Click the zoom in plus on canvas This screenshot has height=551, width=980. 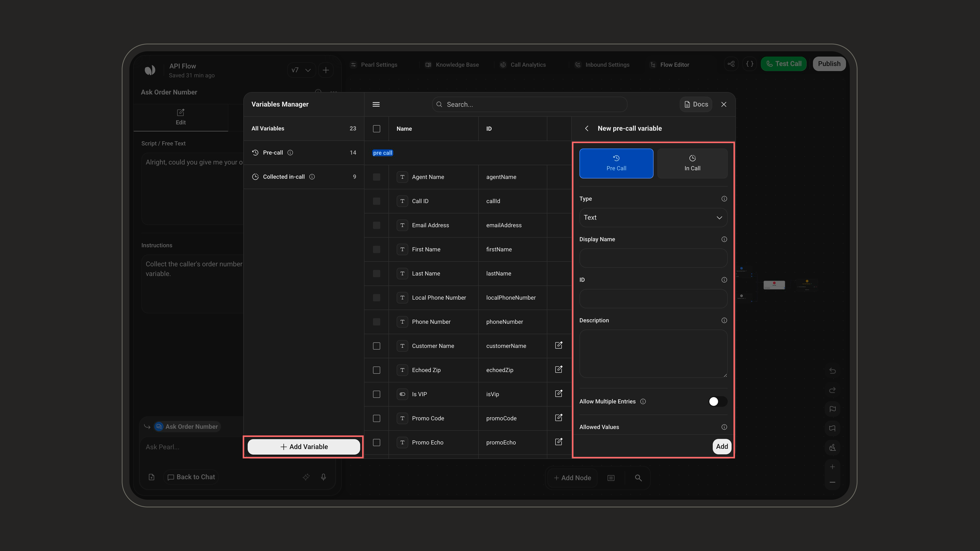pos(832,467)
